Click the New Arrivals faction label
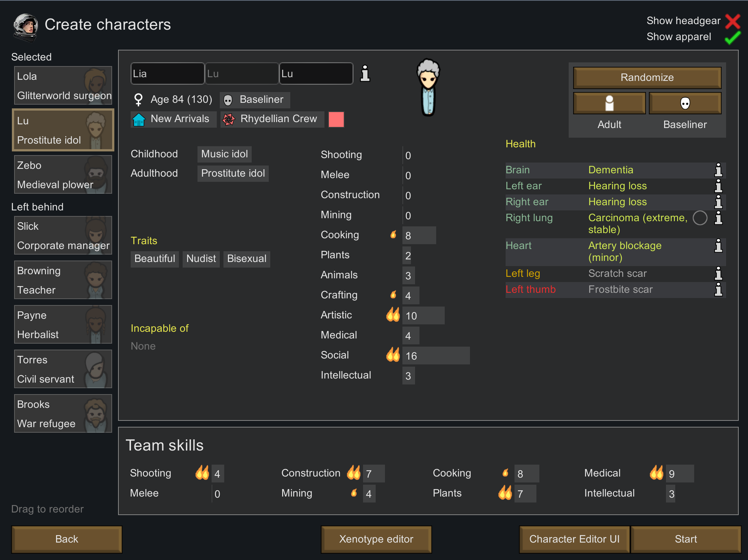The width and height of the screenshot is (748, 560). coord(180,119)
